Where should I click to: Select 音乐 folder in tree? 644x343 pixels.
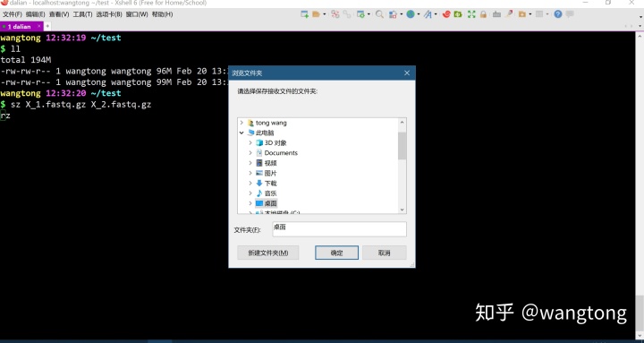271,193
